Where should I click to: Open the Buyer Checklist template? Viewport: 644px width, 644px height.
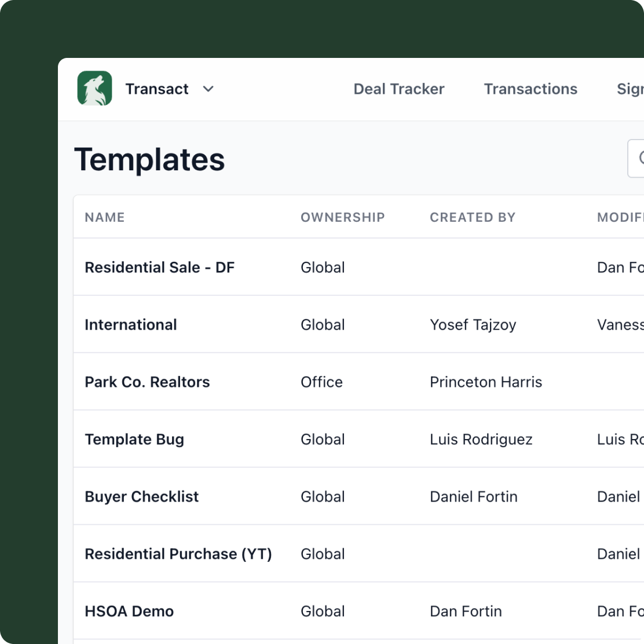(142, 496)
